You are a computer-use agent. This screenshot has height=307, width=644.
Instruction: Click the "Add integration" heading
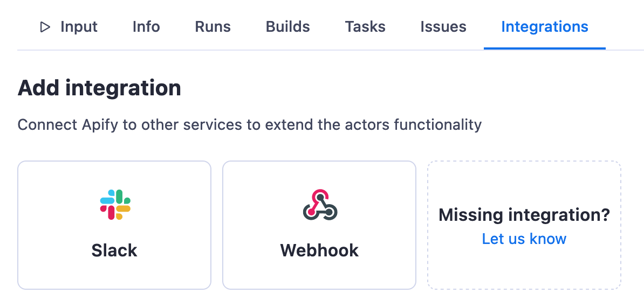pos(99,88)
